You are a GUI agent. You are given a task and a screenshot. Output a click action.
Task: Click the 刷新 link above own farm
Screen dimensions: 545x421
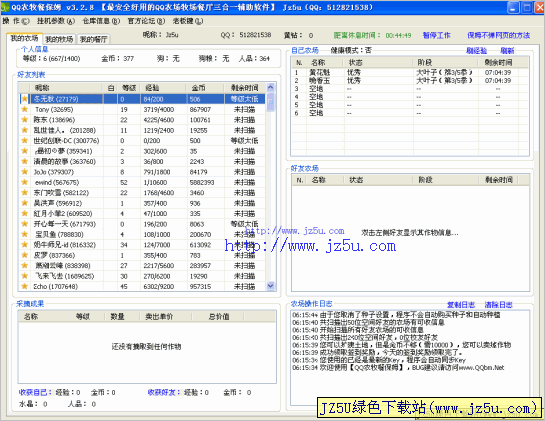(x=507, y=51)
